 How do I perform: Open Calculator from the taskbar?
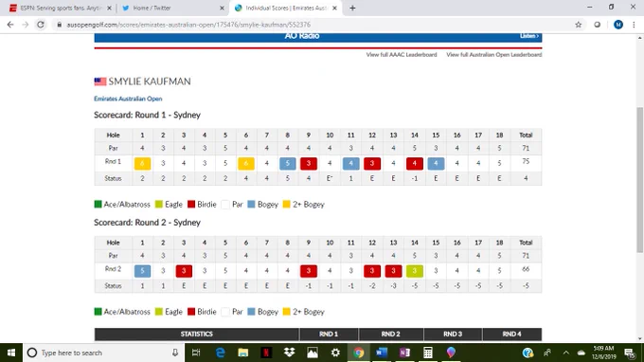[x=427, y=353]
